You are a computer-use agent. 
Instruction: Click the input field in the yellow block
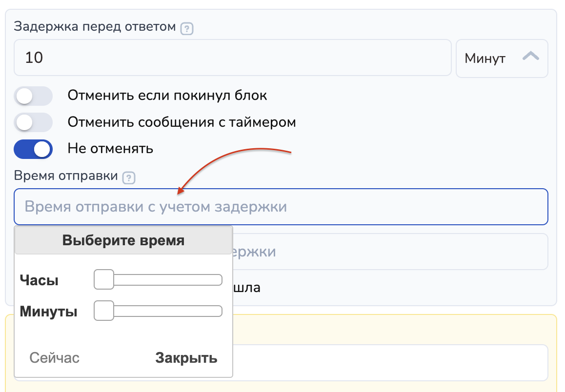(x=389, y=363)
